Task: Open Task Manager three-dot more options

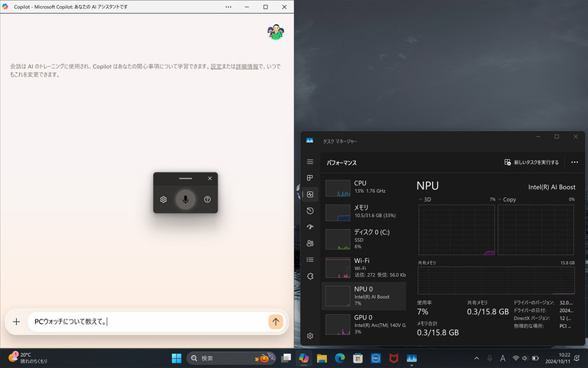Action: click(x=574, y=162)
